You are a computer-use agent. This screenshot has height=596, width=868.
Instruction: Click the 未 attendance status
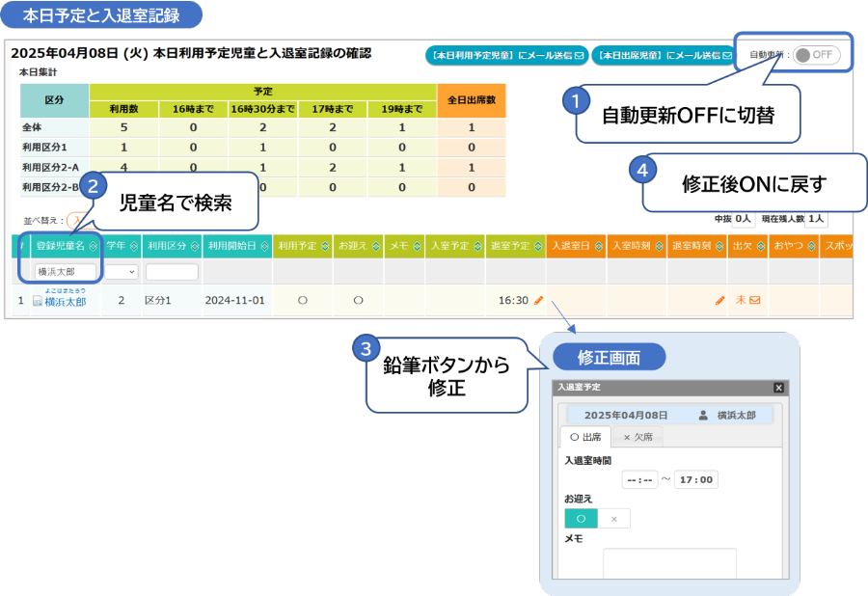(741, 300)
